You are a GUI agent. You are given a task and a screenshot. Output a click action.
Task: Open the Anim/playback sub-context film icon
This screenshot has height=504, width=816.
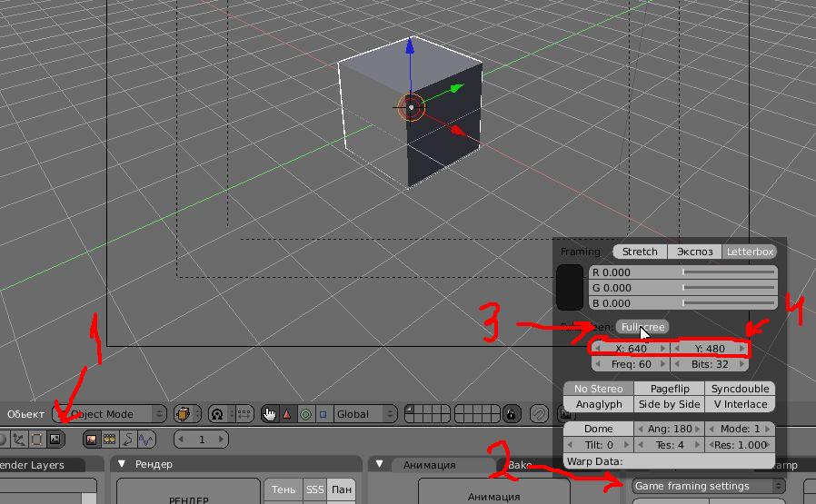point(109,440)
